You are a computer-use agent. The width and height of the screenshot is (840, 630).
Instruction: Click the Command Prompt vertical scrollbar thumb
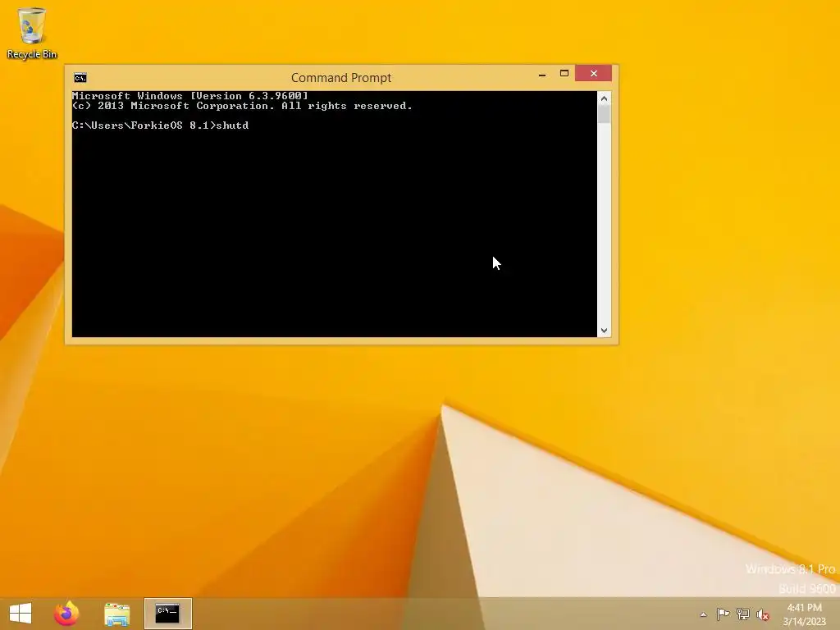point(604,114)
